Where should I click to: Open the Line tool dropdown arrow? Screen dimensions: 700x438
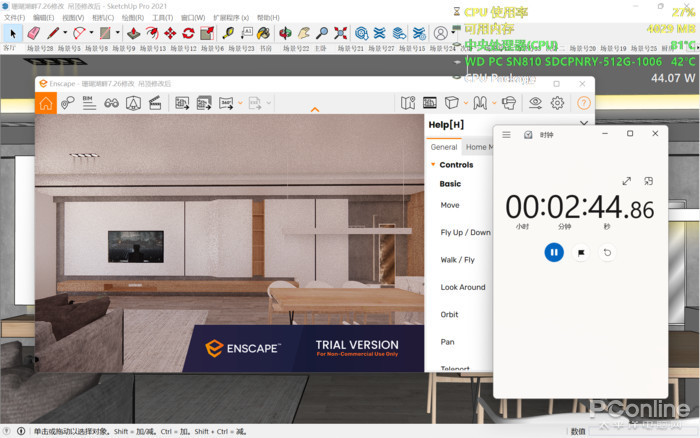pos(65,33)
